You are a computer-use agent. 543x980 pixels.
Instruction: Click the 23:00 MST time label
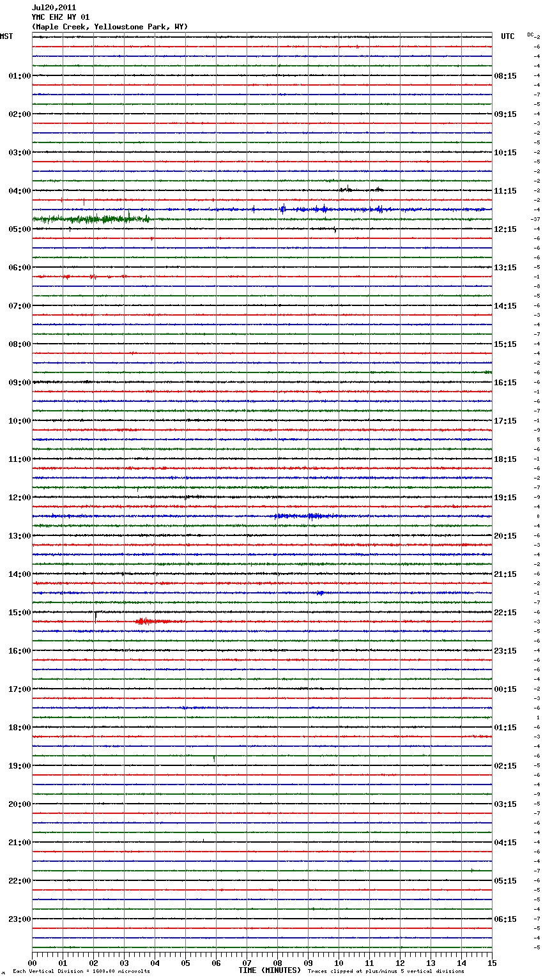coord(20,919)
